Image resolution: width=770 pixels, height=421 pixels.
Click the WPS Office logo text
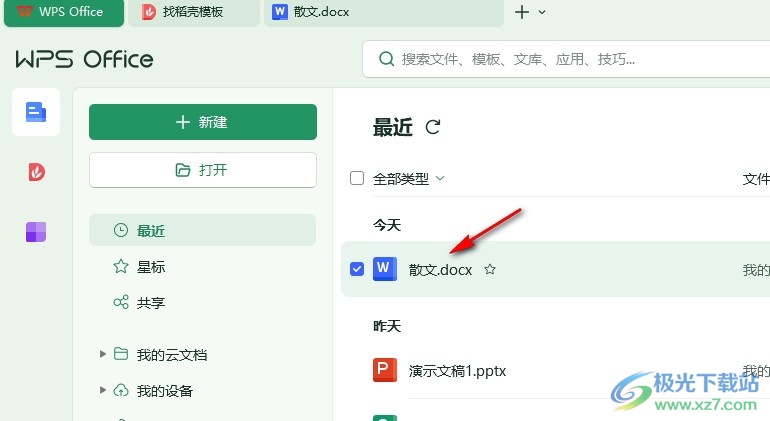tap(84, 59)
